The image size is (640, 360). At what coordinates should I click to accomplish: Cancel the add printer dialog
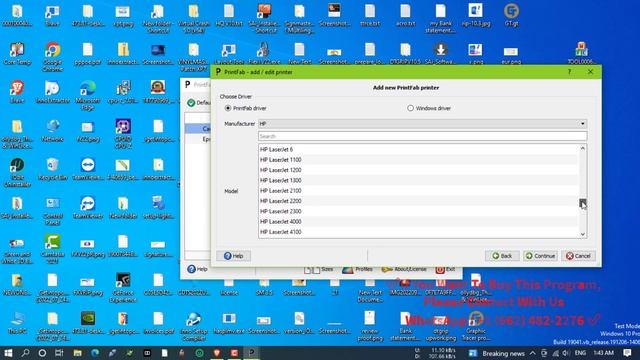click(x=578, y=256)
